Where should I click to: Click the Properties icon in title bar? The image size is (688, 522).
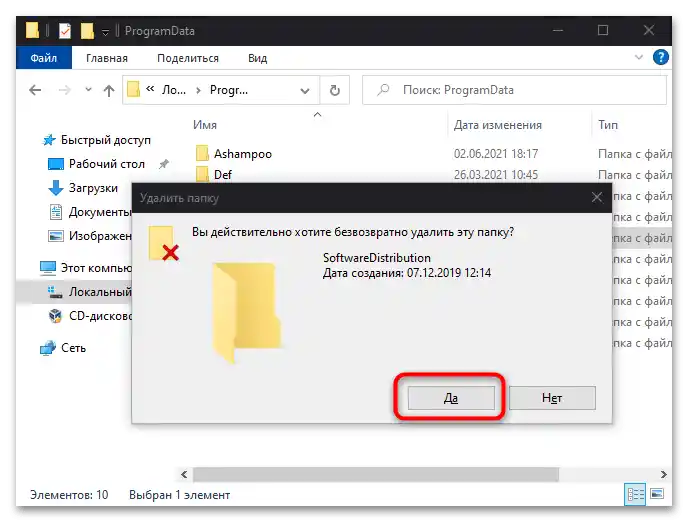[64, 31]
